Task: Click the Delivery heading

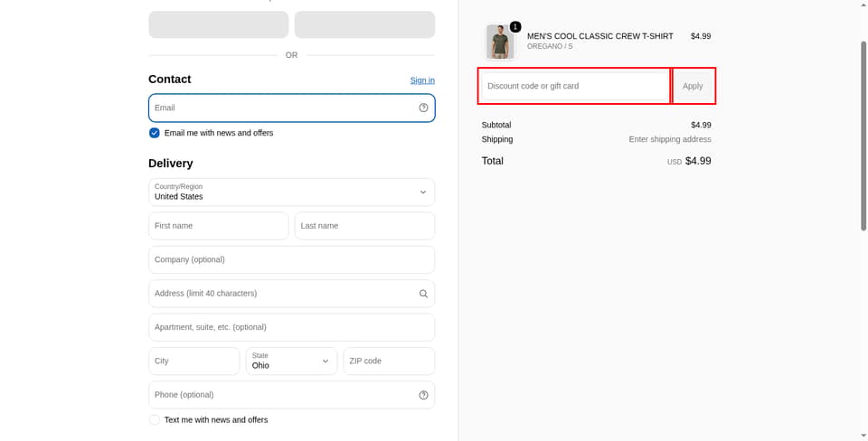Action: pos(171,164)
